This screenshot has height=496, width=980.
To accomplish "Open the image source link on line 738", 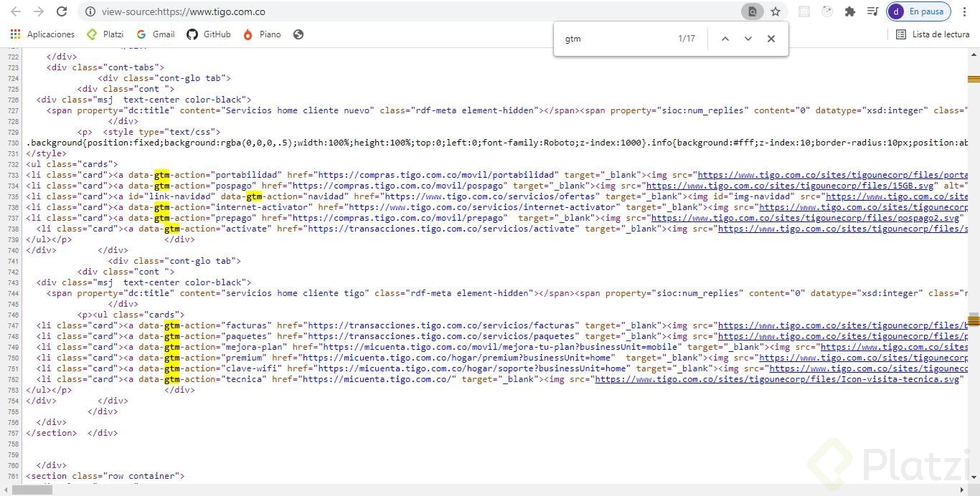I will [843, 229].
